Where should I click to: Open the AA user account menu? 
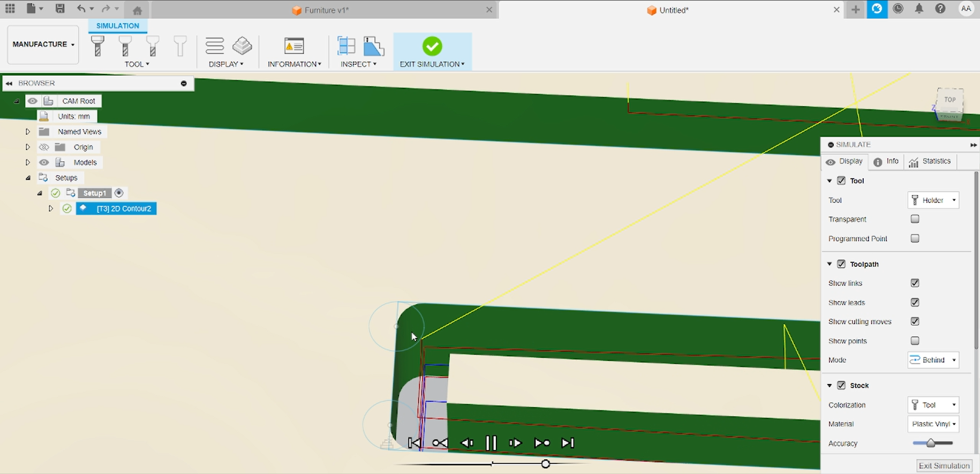(x=966, y=9)
